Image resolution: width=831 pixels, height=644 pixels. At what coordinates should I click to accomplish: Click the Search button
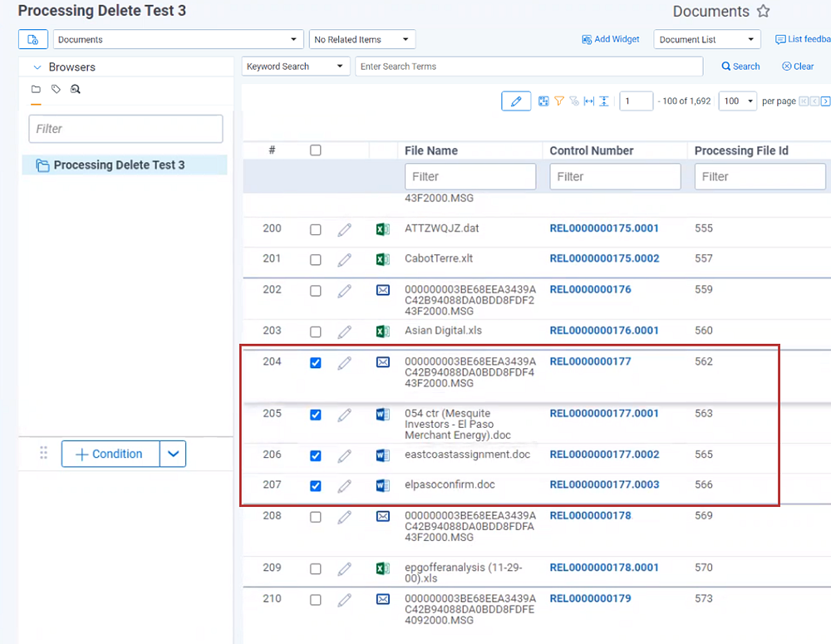point(740,66)
